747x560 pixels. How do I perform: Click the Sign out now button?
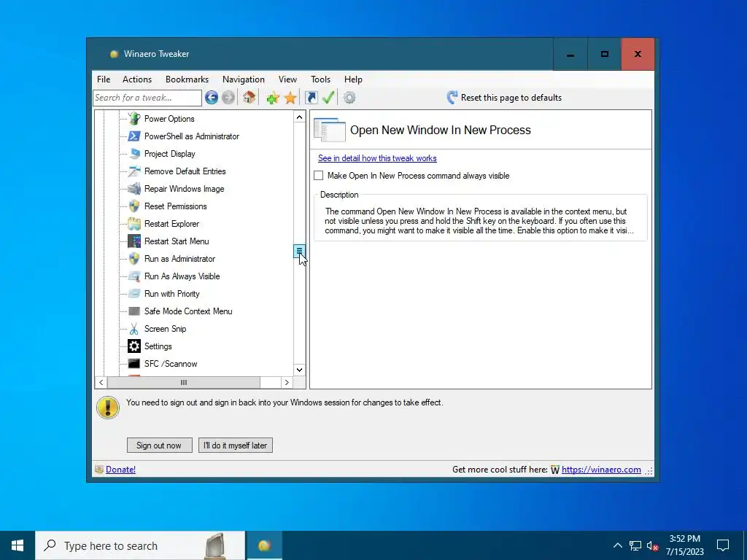point(159,446)
